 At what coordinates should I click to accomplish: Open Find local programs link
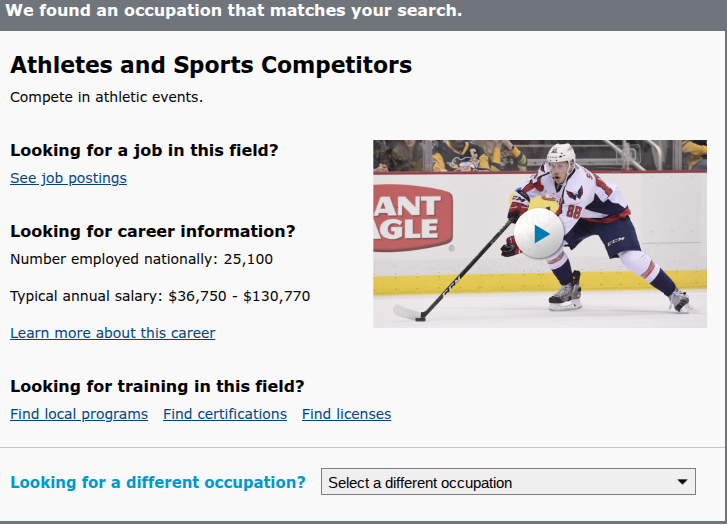pos(79,414)
